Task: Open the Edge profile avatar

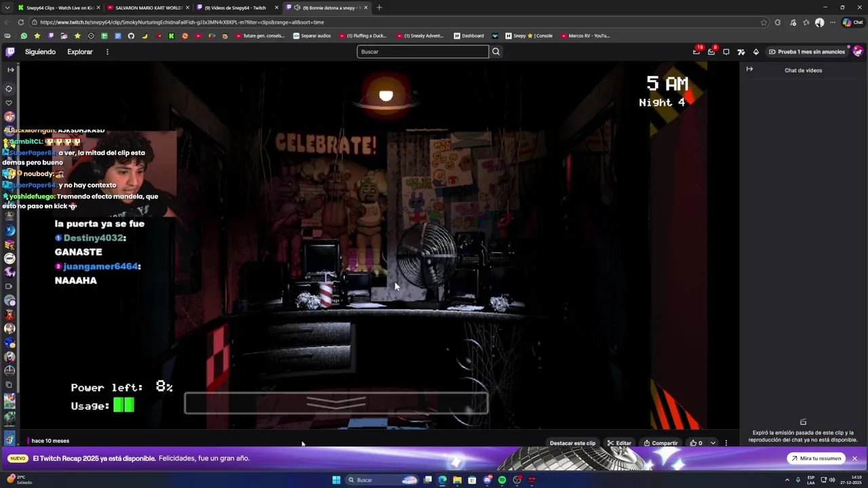Action: coord(819,22)
